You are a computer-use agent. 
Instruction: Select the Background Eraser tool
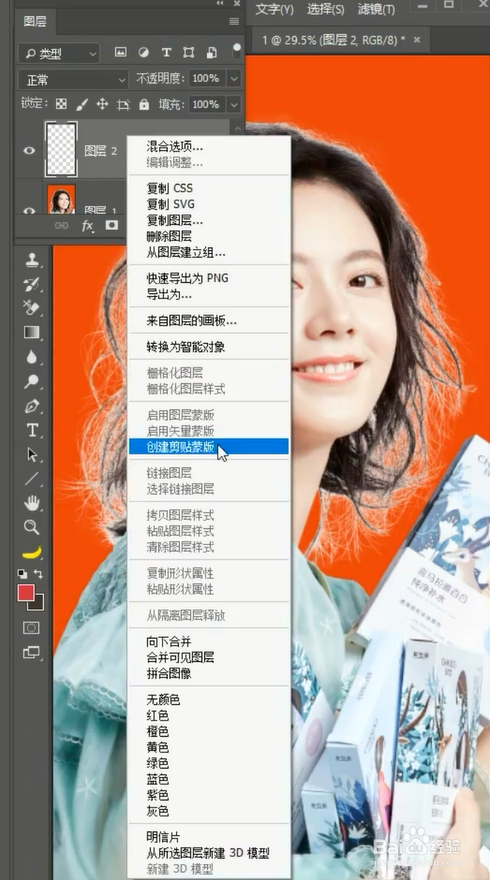(x=32, y=308)
